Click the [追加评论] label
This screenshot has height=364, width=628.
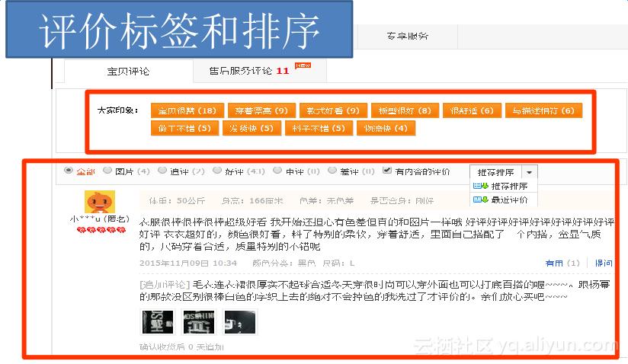pyautogui.click(x=165, y=284)
